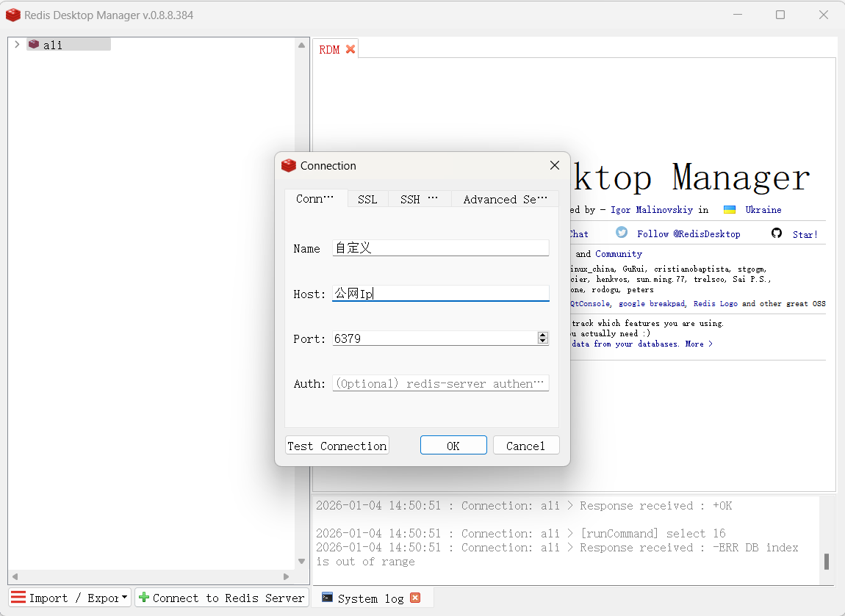Click the log panel scrollbar thumb
This screenshot has height=616, width=845.
(x=827, y=561)
